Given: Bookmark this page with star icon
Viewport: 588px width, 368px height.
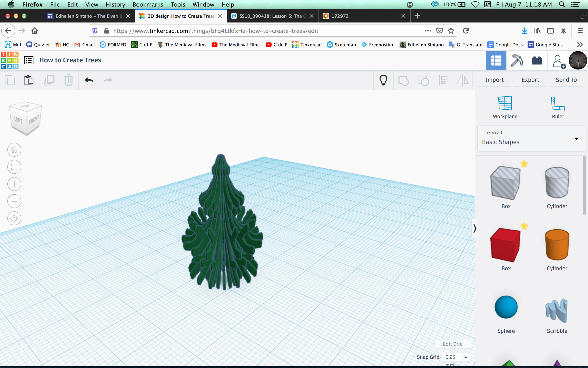Looking at the screenshot, I should pyautogui.click(x=451, y=31).
